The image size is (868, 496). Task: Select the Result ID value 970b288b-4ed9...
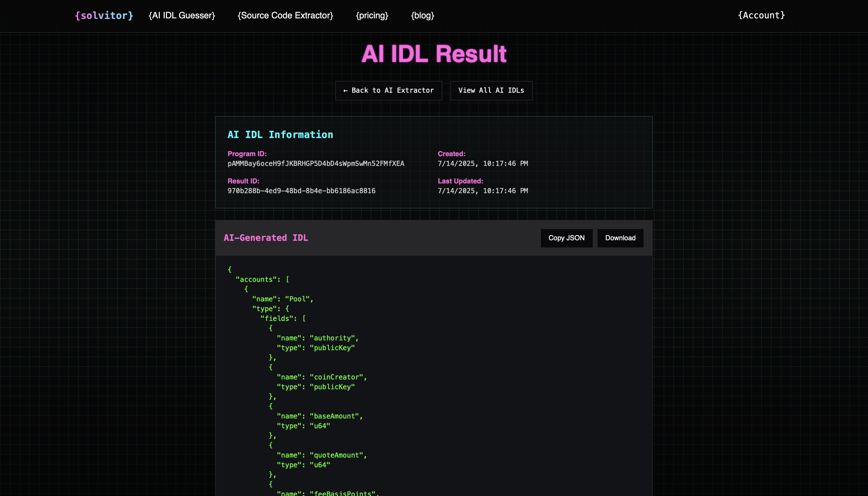(x=301, y=191)
